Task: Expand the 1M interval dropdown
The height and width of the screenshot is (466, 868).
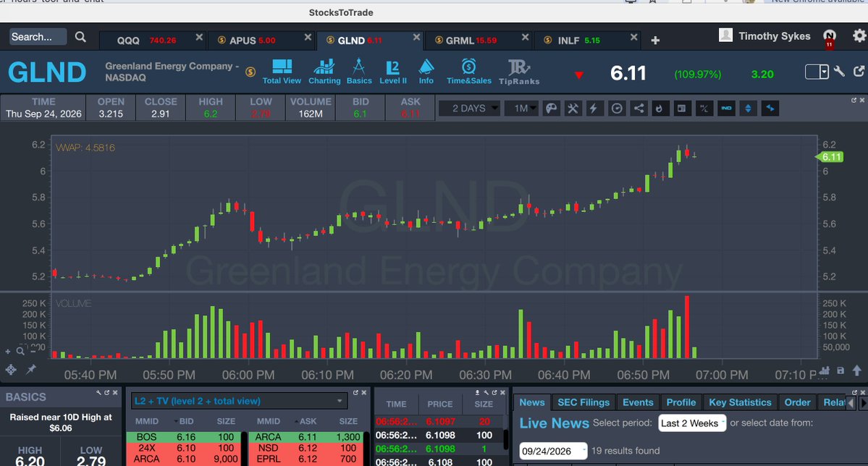Action: 521,109
